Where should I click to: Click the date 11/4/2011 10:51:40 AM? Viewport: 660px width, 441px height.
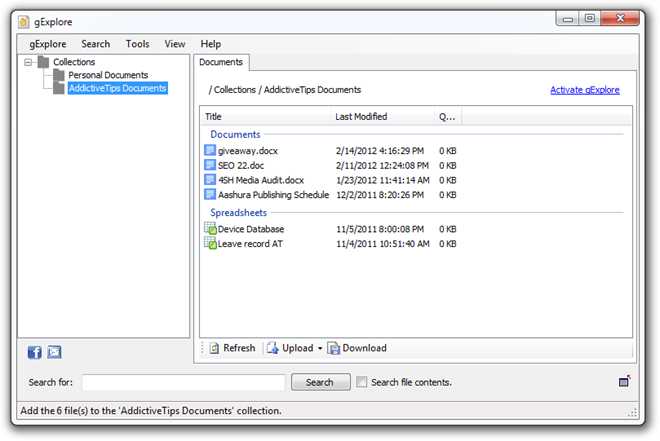point(383,244)
